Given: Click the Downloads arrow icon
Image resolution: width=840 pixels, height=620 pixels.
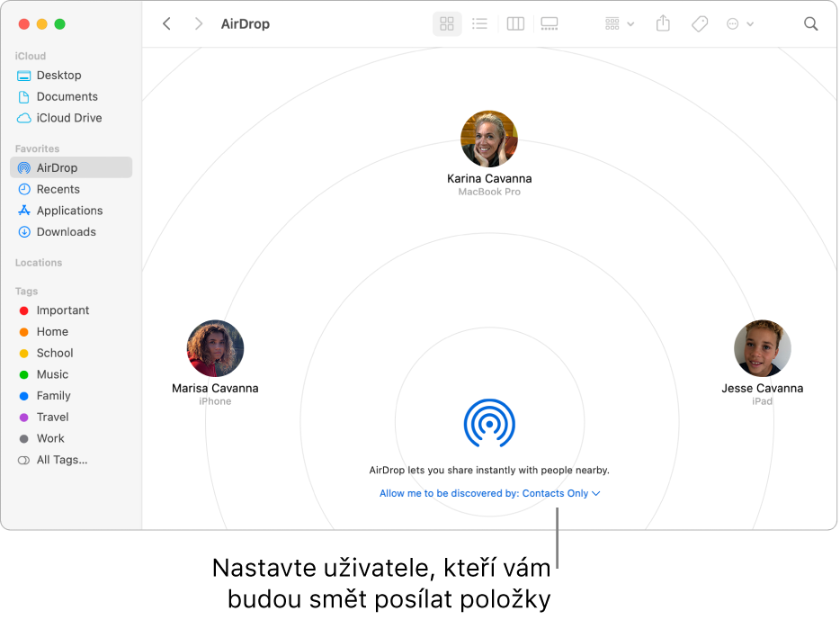Looking at the screenshot, I should click(x=24, y=232).
